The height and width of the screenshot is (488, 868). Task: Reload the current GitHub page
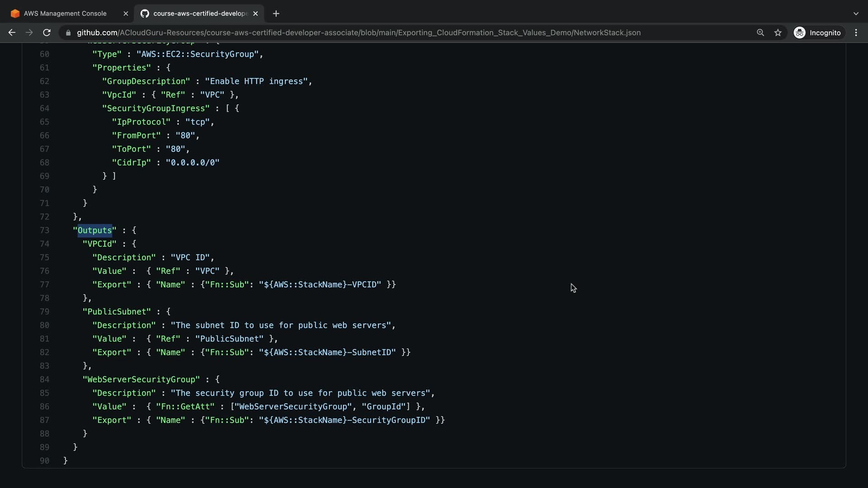pyautogui.click(x=47, y=33)
